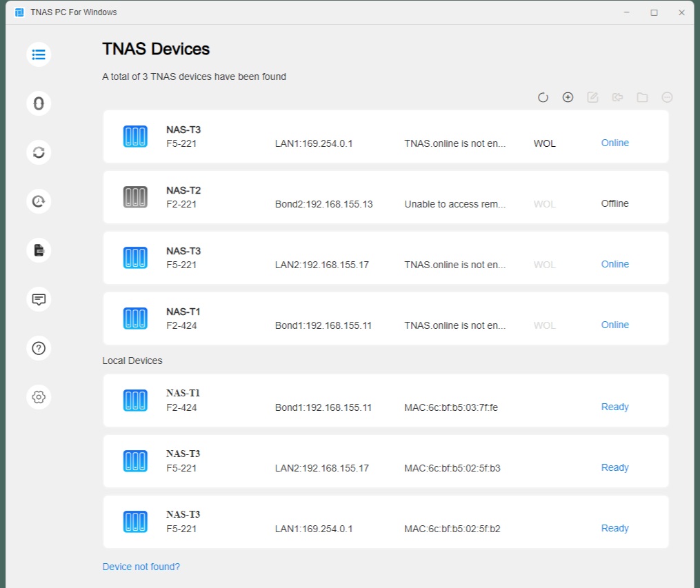Click TNAS.online message in LAN1:169.254.0.1 row
The height and width of the screenshot is (588, 700).
455,143
